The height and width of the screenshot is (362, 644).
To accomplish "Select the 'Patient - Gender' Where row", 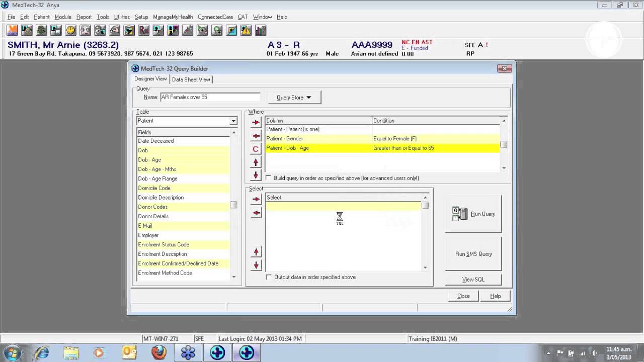I will point(382,138).
